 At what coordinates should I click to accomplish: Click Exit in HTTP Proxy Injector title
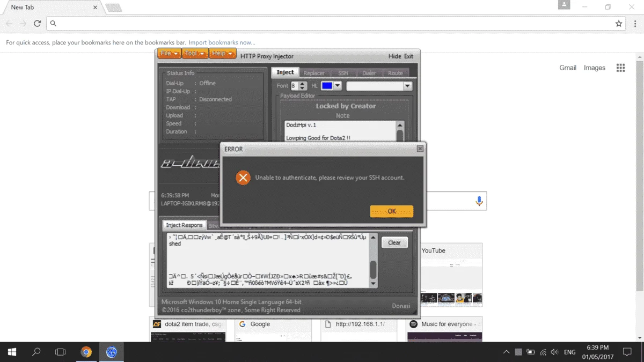pos(408,56)
